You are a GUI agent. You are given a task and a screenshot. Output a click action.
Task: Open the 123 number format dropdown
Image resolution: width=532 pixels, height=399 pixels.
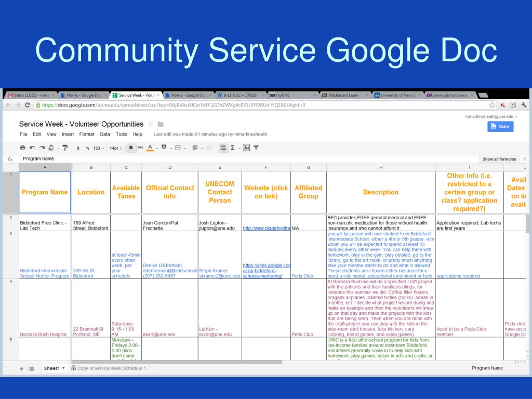(98, 148)
